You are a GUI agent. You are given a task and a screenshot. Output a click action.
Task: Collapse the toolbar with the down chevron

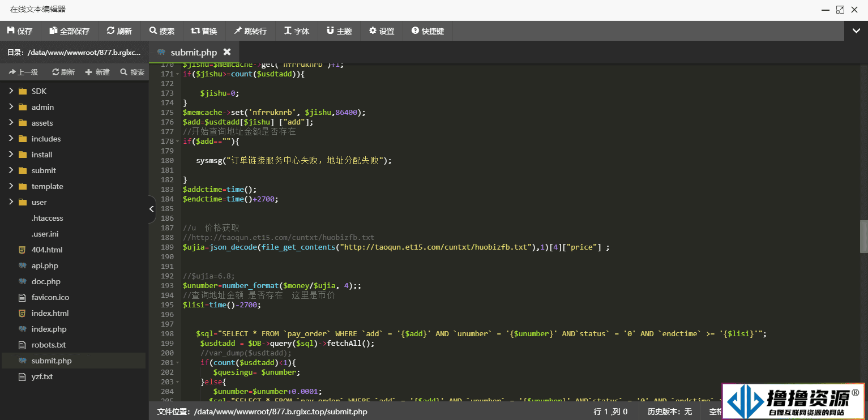click(856, 31)
